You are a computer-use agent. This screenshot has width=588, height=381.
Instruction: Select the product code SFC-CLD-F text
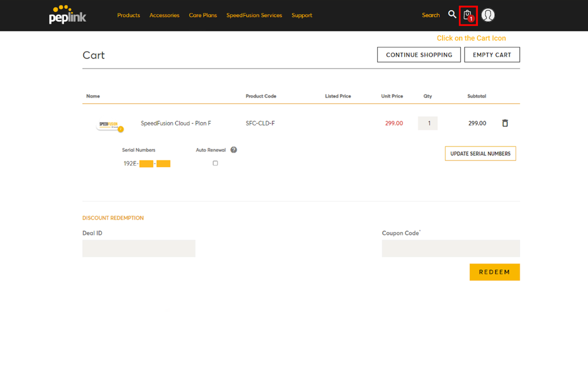click(x=260, y=123)
